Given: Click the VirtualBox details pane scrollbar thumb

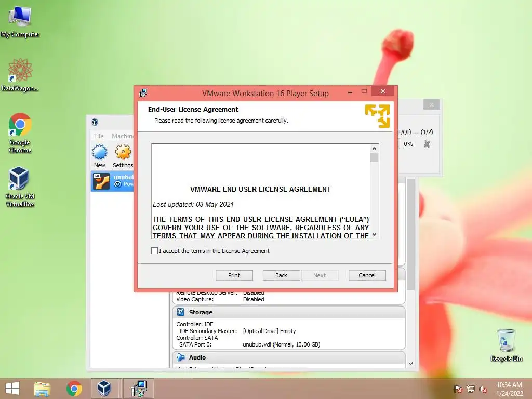Looking at the screenshot, I should click(x=410, y=234).
